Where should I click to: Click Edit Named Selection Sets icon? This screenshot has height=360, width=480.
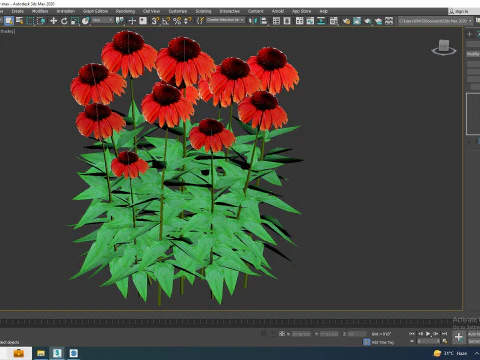[x=200, y=21]
